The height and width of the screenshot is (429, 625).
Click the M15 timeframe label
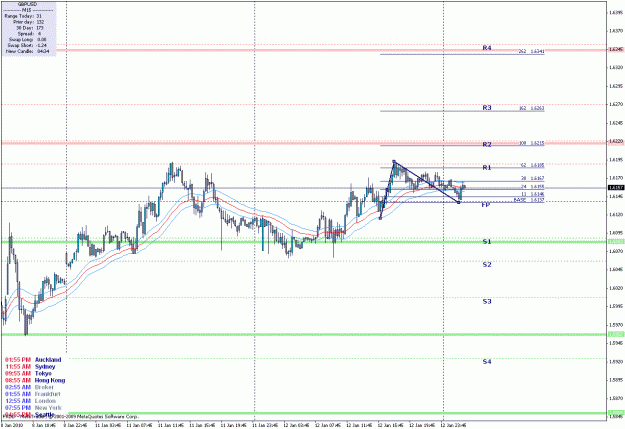[28, 10]
